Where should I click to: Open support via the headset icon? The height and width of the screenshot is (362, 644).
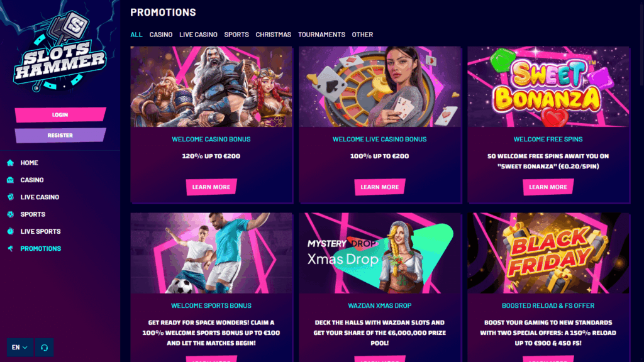point(45,348)
